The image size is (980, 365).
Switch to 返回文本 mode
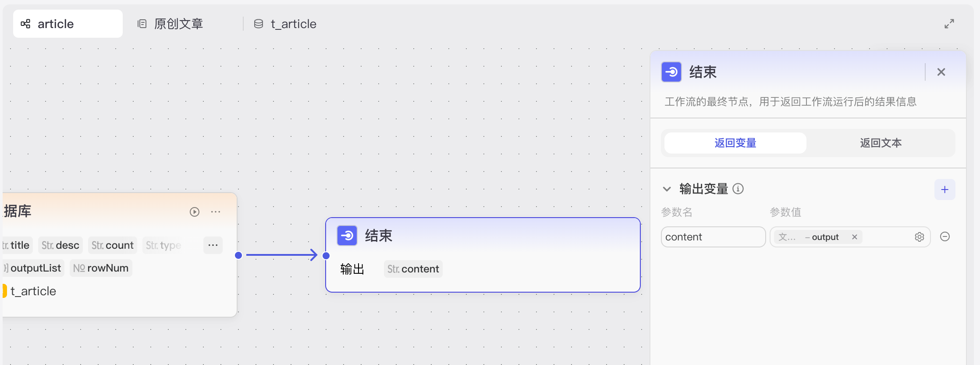pos(881,143)
